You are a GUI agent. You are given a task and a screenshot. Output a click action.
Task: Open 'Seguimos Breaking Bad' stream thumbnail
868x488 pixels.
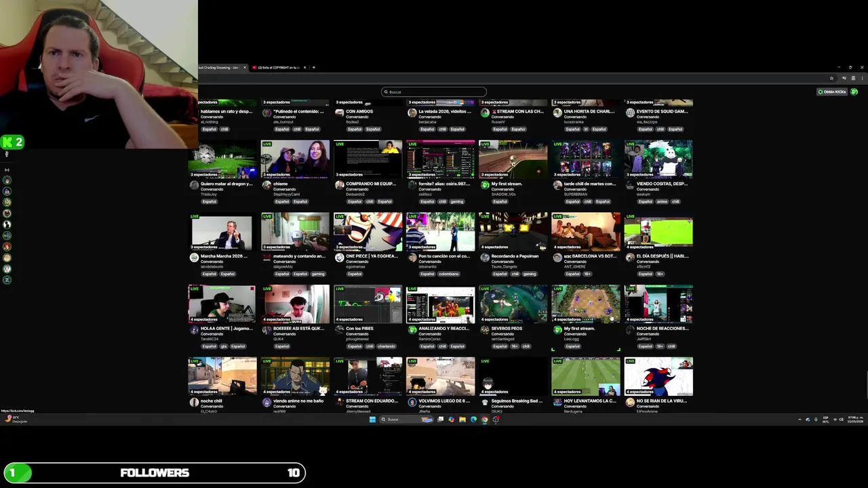coord(513,377)
